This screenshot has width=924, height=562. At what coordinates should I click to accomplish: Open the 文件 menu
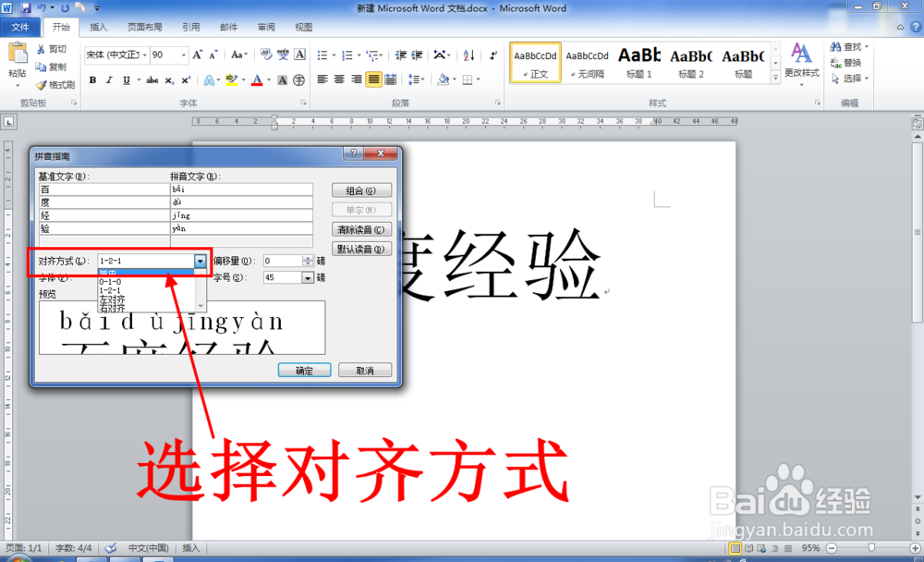pos(20,26)
